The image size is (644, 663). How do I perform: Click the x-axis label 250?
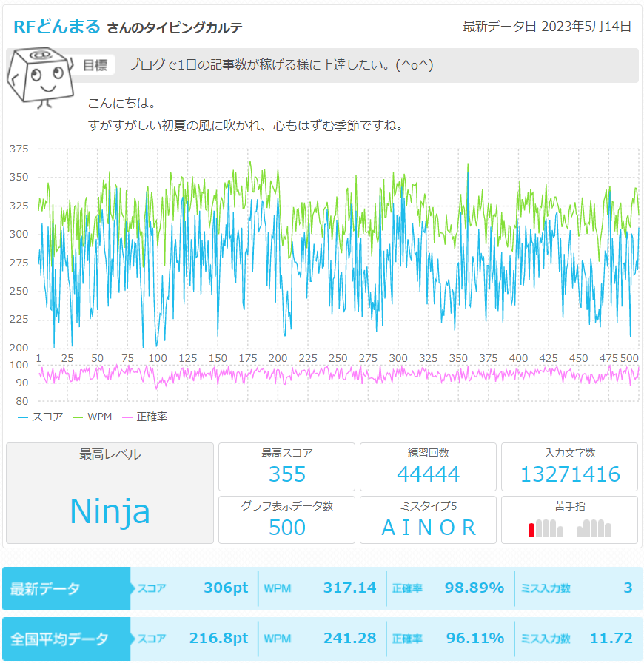pyautogui.click(x=338, y=359)
